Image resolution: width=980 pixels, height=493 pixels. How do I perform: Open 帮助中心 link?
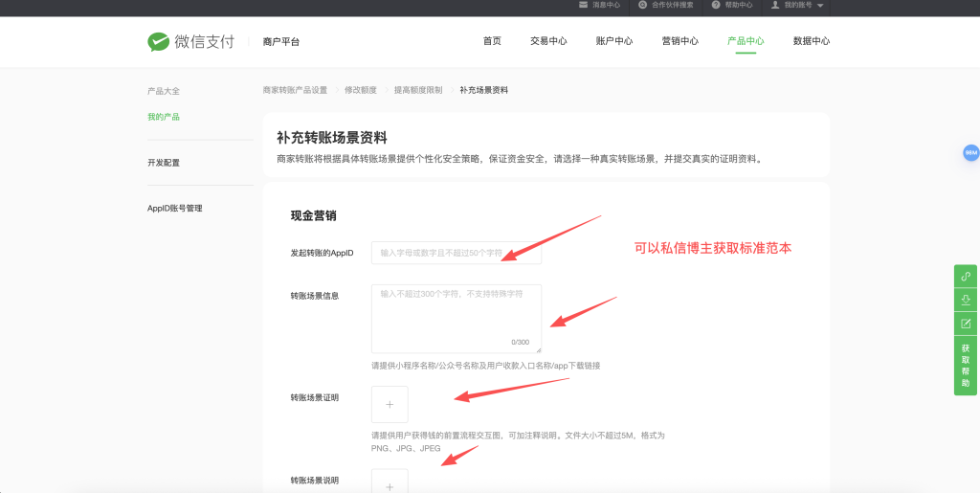[739, 5]
